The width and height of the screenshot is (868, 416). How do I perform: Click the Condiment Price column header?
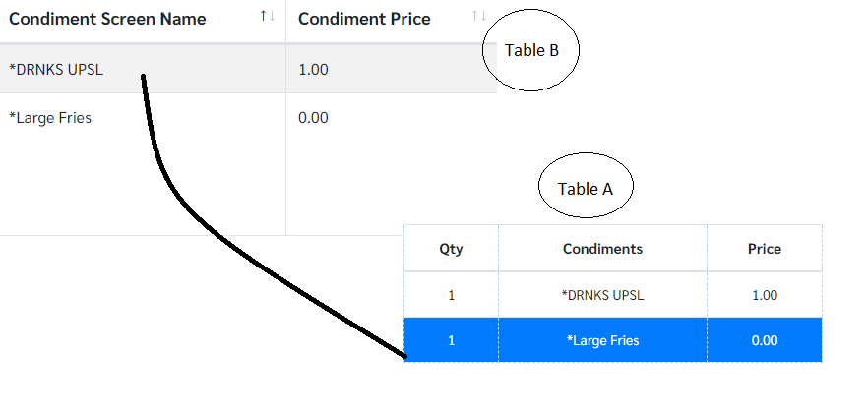click(364, 19)
